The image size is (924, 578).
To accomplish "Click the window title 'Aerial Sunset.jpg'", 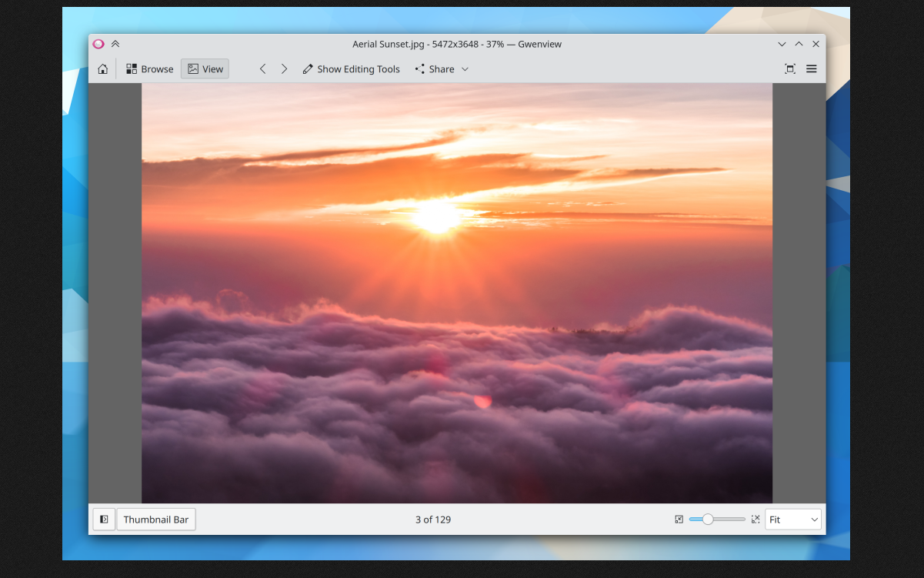I will [389, 45].
